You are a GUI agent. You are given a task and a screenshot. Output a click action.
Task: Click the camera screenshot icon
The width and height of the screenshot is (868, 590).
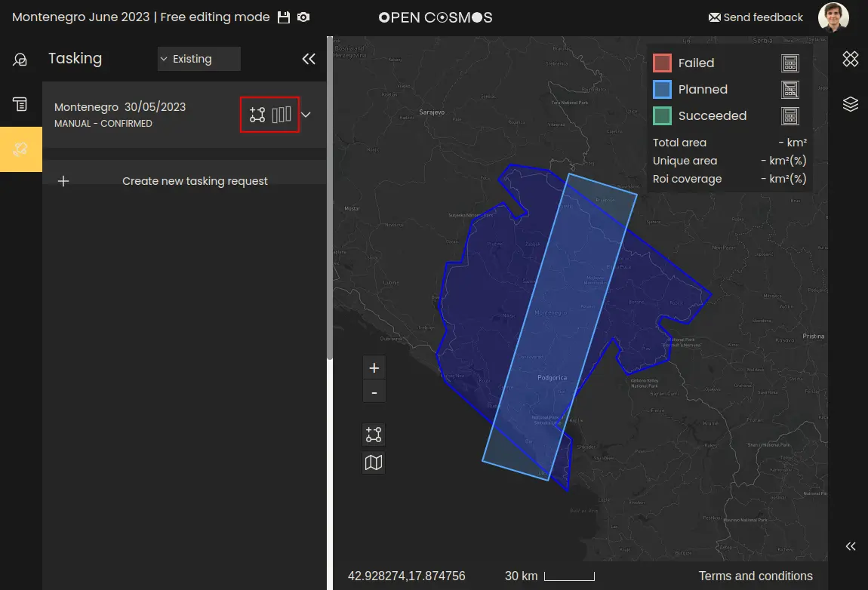(x=303, y=17)
